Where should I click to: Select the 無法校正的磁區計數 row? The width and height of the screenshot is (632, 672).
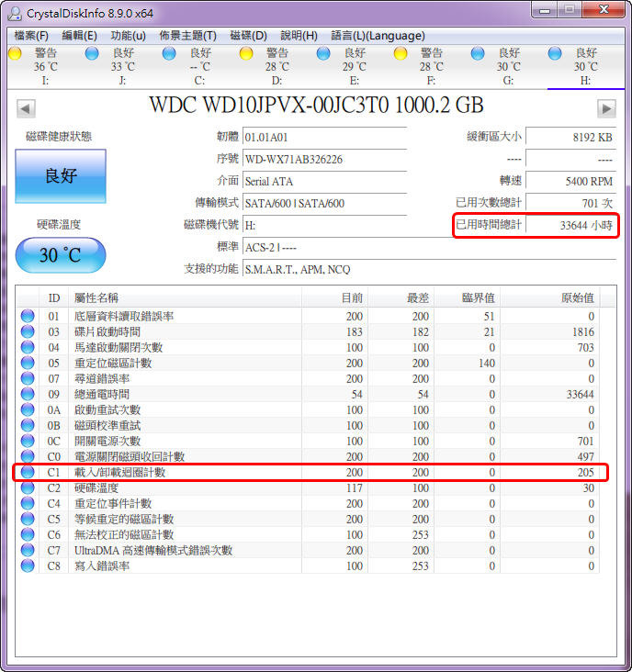(x=308, y=535)
